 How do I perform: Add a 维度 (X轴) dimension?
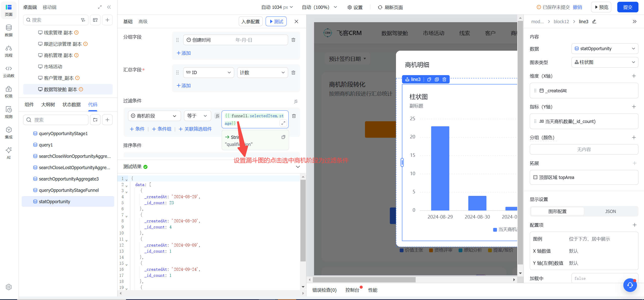point(634,76)
